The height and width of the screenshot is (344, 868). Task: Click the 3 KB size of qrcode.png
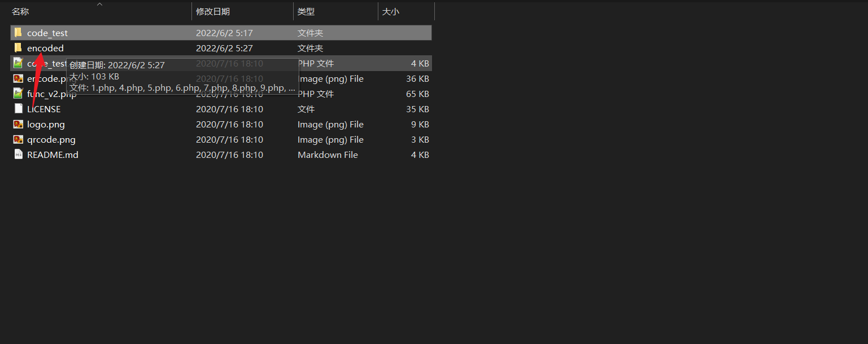420,140
